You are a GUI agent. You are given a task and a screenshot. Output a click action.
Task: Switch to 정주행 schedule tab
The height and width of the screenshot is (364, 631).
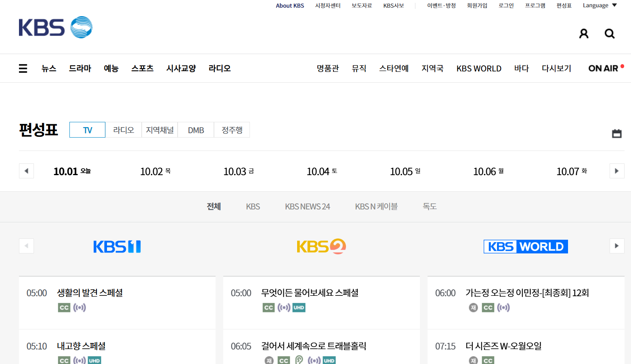click(x=232, y=130)
